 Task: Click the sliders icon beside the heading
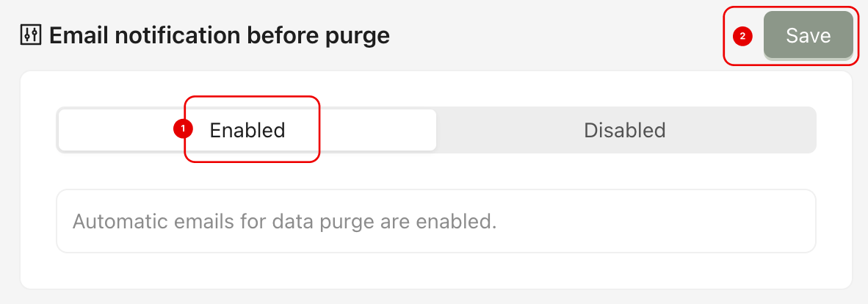click(31, 35)
